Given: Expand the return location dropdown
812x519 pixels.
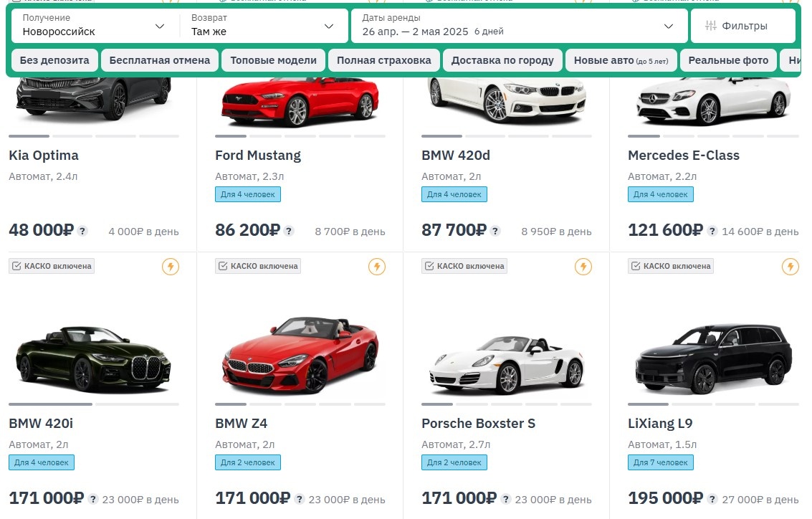Looking at the screenshot, I should pos(262,26).
